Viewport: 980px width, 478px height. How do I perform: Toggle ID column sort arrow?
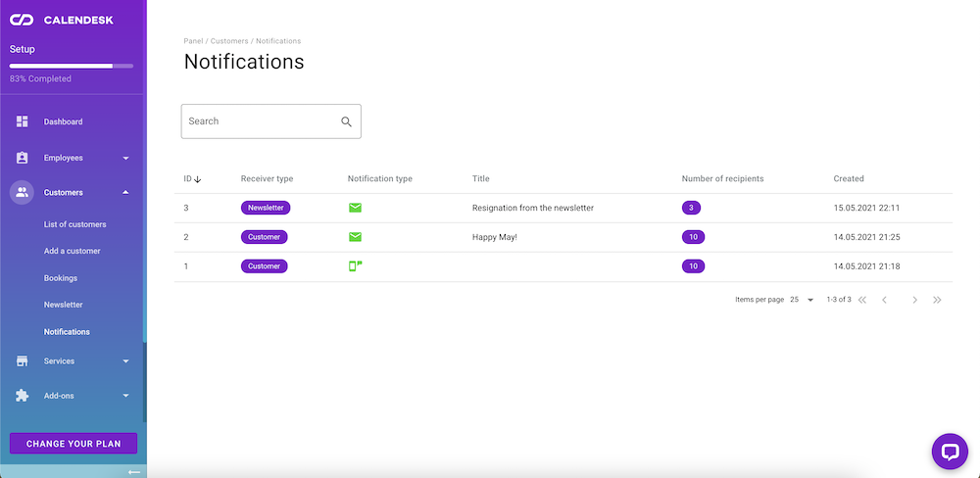(198, 179)
